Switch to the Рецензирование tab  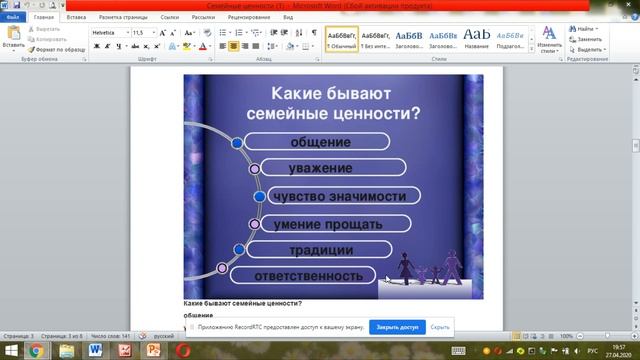[249, 17]
